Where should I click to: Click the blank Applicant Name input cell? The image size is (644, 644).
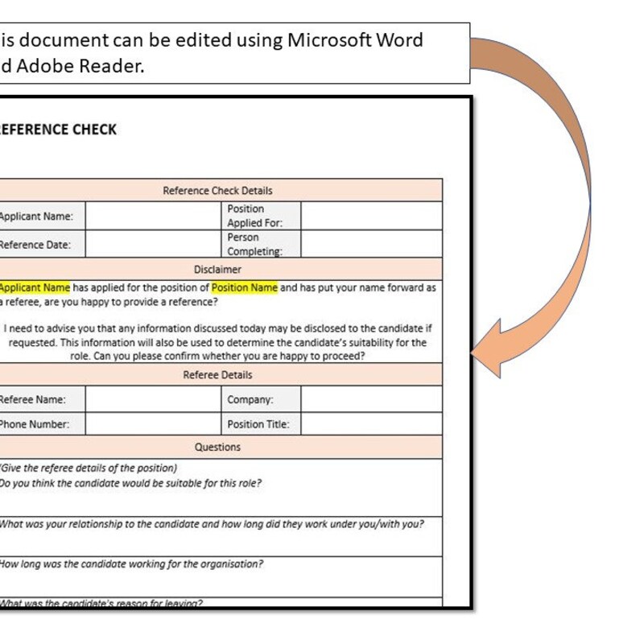pyautogui.click(x=153, y=216)
